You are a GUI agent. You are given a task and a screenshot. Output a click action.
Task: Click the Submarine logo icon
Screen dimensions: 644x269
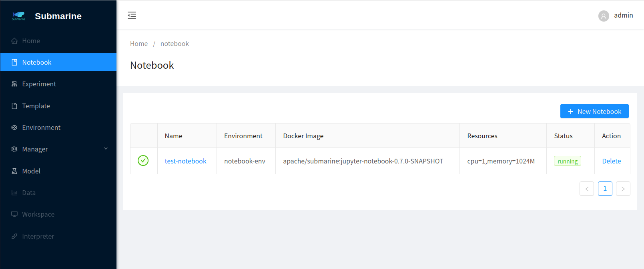18,16
